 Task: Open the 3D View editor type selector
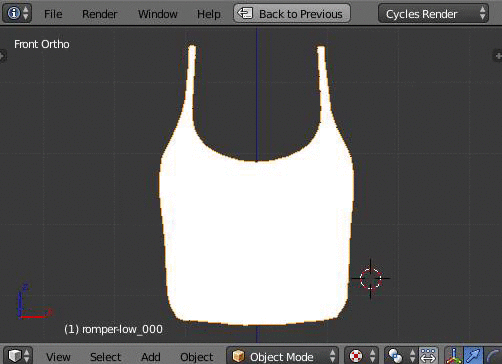point(18,355)
